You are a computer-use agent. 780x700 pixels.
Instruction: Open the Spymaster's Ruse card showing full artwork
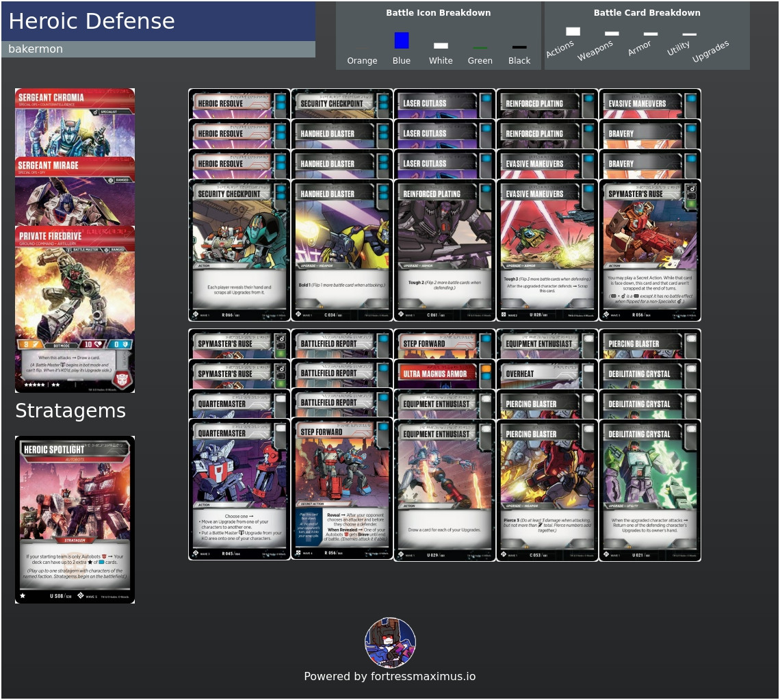pyautogui.click(x=650, y=250)
